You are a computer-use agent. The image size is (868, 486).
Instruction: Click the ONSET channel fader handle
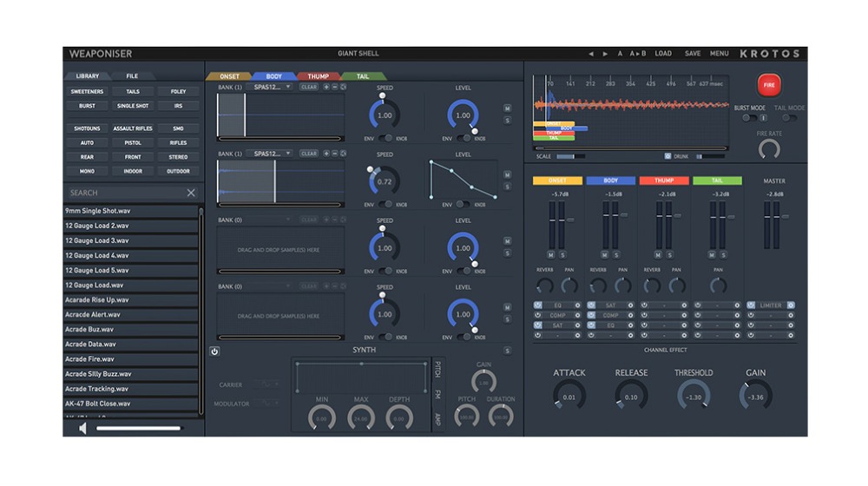pyautogui.click(x=570, y=220)
